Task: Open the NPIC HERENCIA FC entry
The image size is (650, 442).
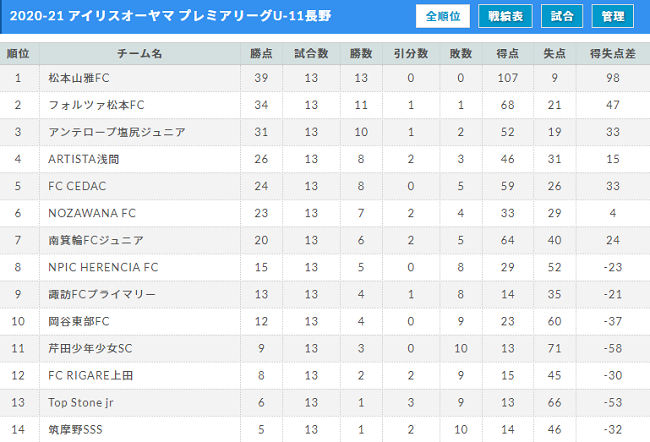Action: (x=103, y=267)
